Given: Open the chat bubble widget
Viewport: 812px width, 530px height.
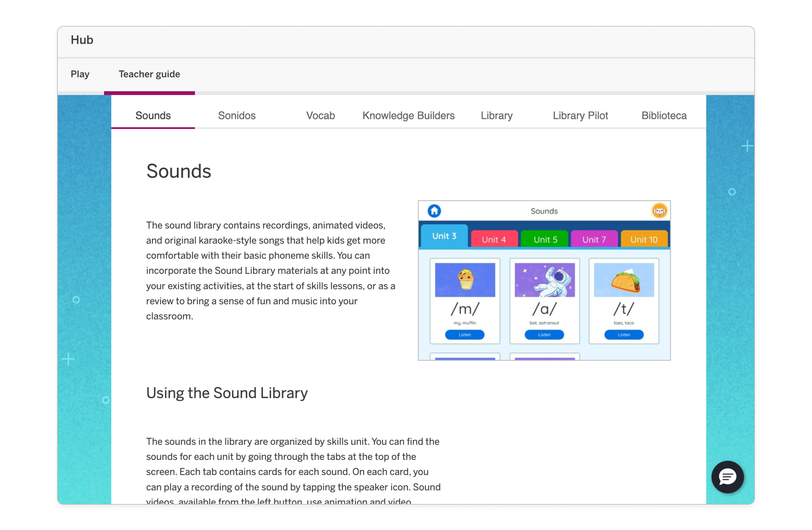Looking at the screenshot, I should [727, 477].
